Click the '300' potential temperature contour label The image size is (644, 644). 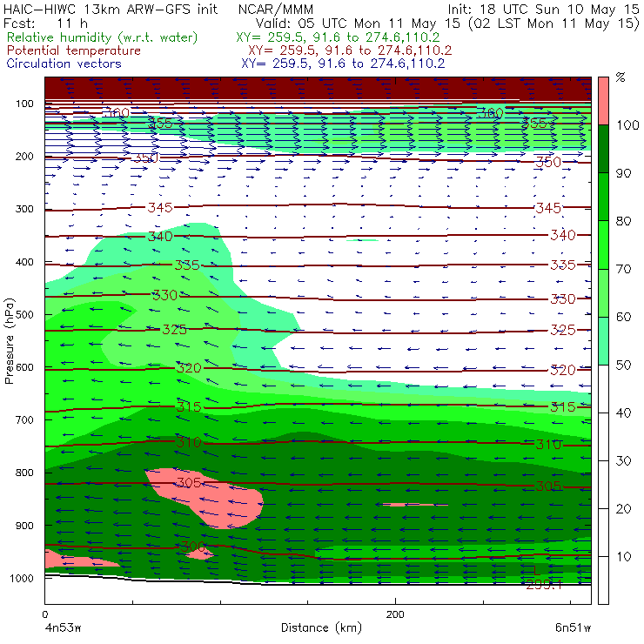(192, 547)
